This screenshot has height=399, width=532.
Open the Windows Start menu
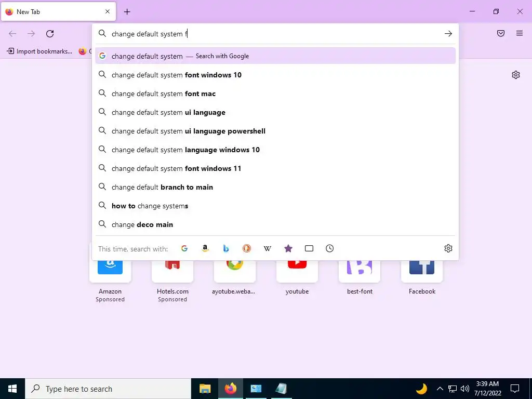point(12,389)
